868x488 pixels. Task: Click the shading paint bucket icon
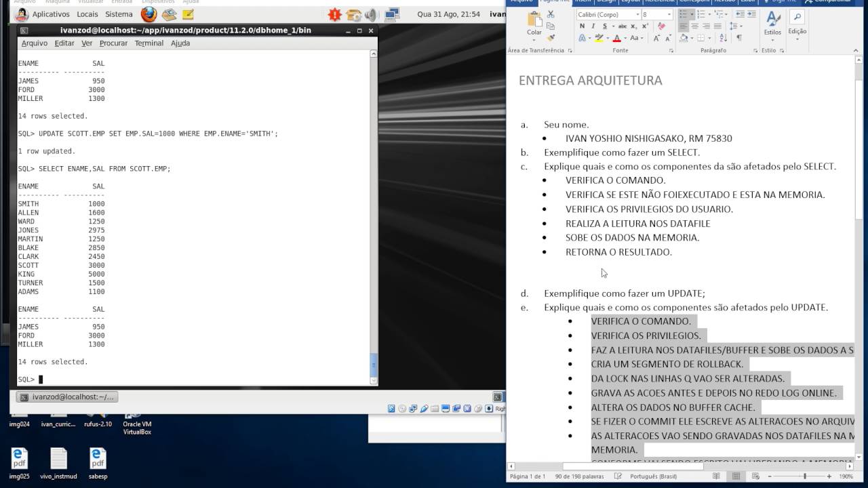(684, 38)
